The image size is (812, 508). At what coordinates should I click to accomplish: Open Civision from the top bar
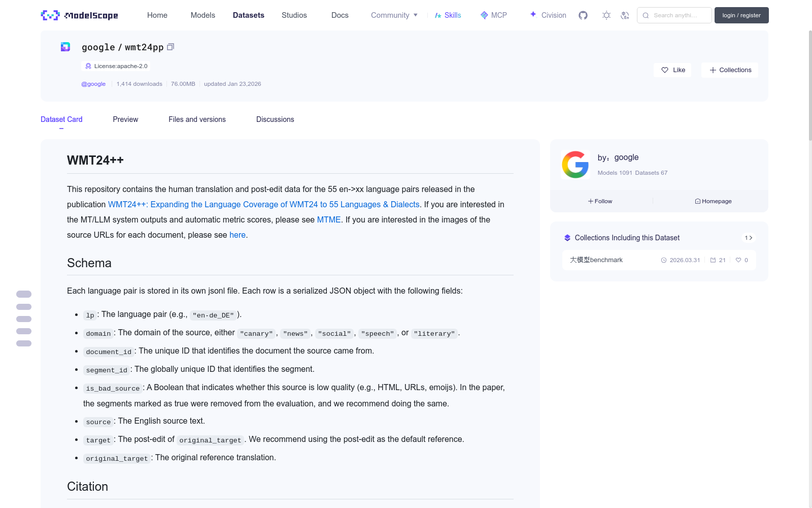click(548, 15)
